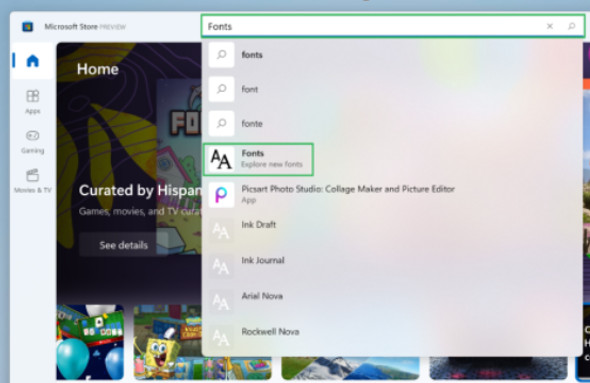Click the AA icon beside Arial Nova
This screenshot has height=383, width=590.
click(221, 301)
